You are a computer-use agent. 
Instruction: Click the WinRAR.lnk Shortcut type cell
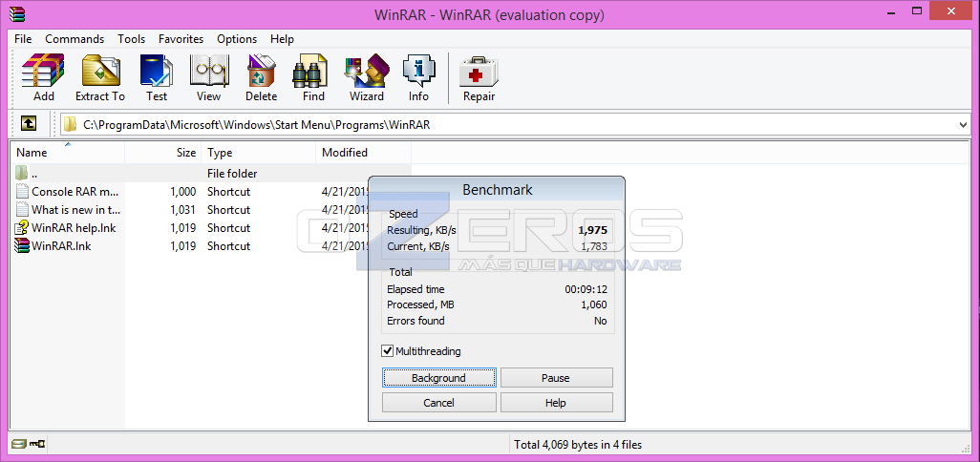tap(228, 246)
